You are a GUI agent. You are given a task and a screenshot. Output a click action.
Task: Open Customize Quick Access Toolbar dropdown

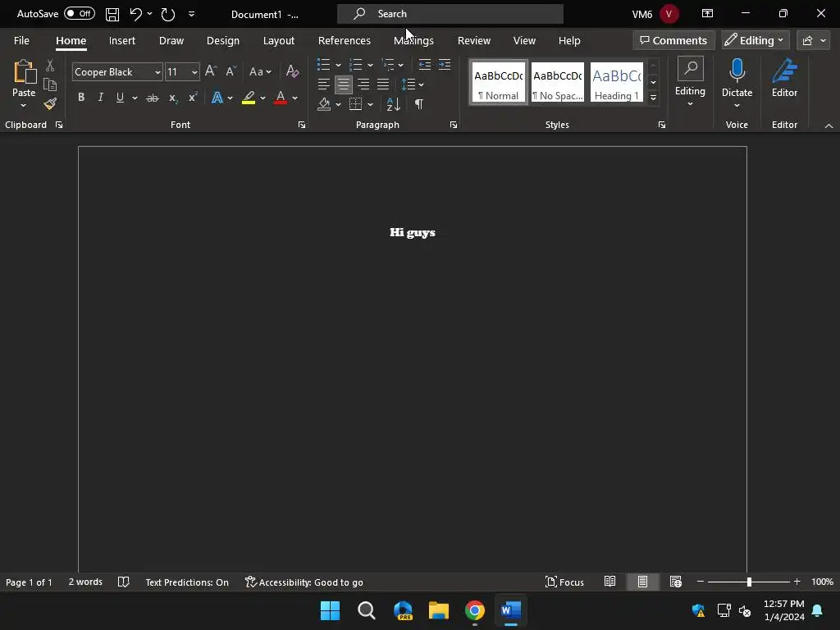tap(192, 14)
